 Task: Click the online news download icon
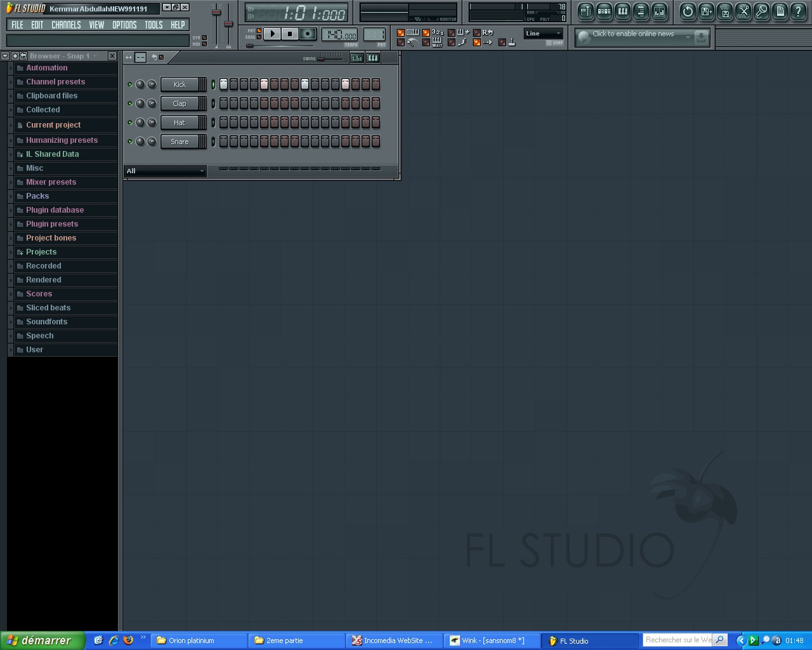[701, 37]
